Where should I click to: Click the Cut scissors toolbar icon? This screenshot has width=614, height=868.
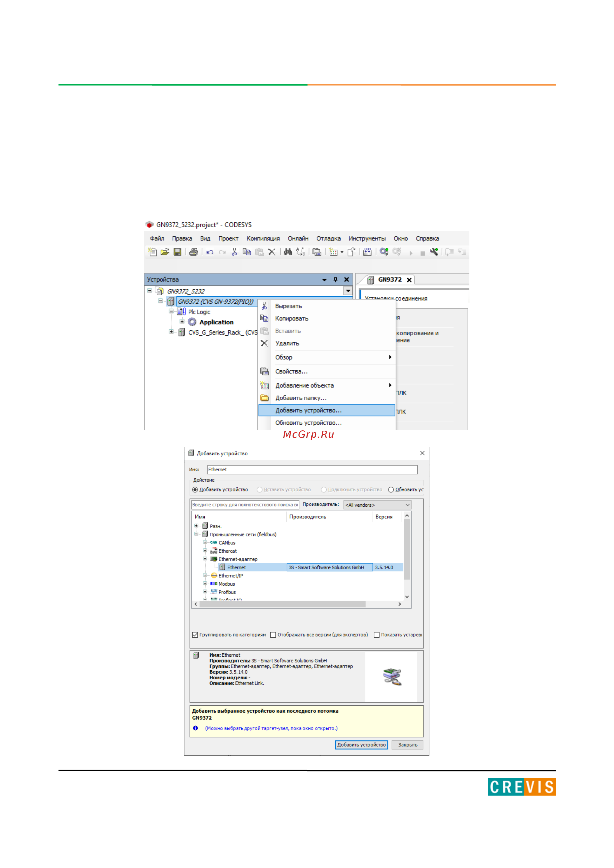pyautogui.click(x=234, y=252)
